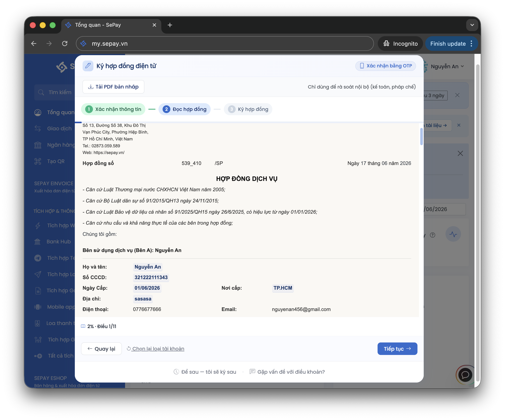The height and width of the screenshot is (420, 505).
Task: Click Để sau — tôi sẽ ký sau
Action: click(x=205, y=372)
